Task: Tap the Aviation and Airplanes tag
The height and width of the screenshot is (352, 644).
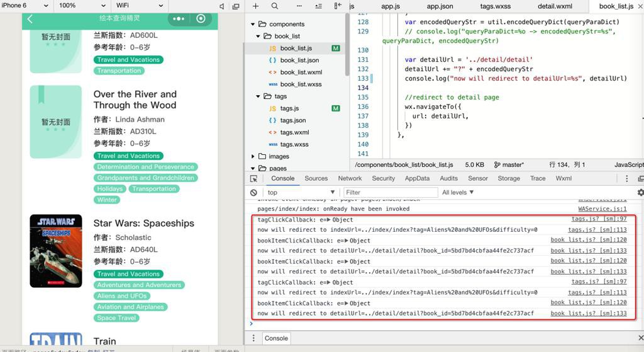Action: coord(131,307)
